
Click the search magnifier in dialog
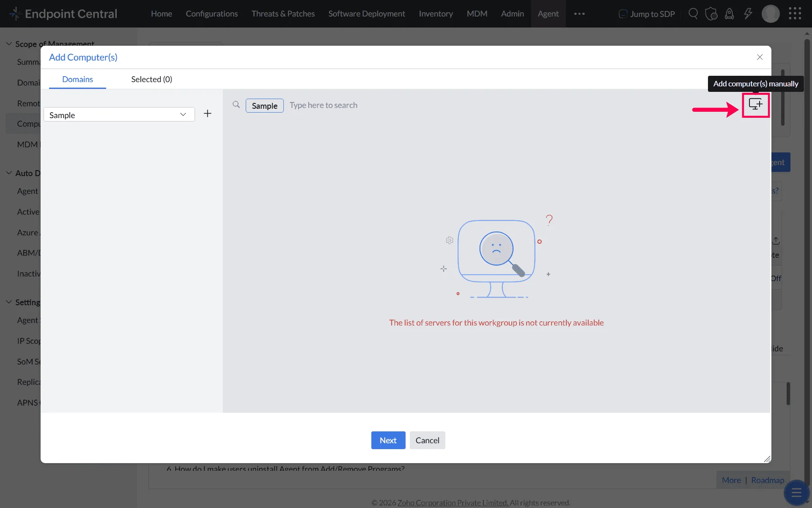pyautogui.click(x=236, y=105)
